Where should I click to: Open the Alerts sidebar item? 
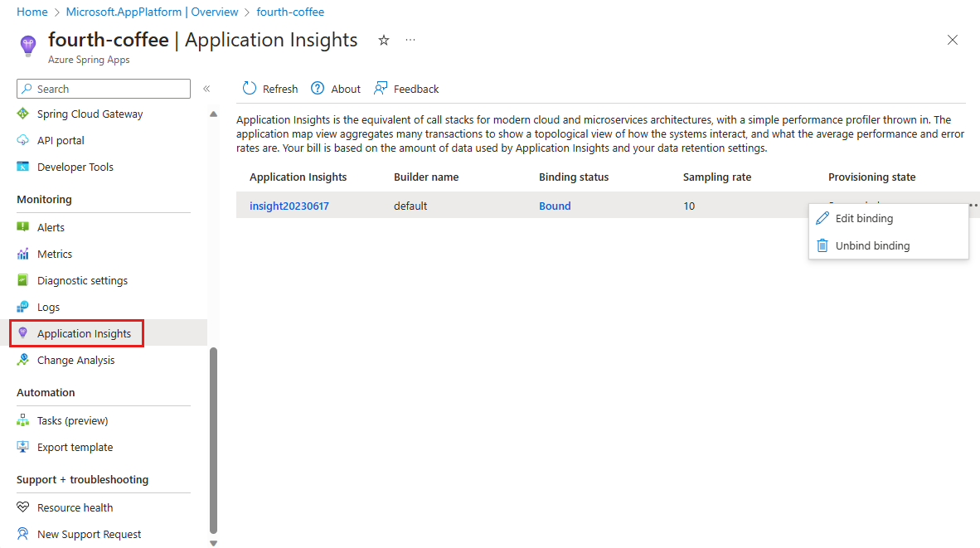51,227
